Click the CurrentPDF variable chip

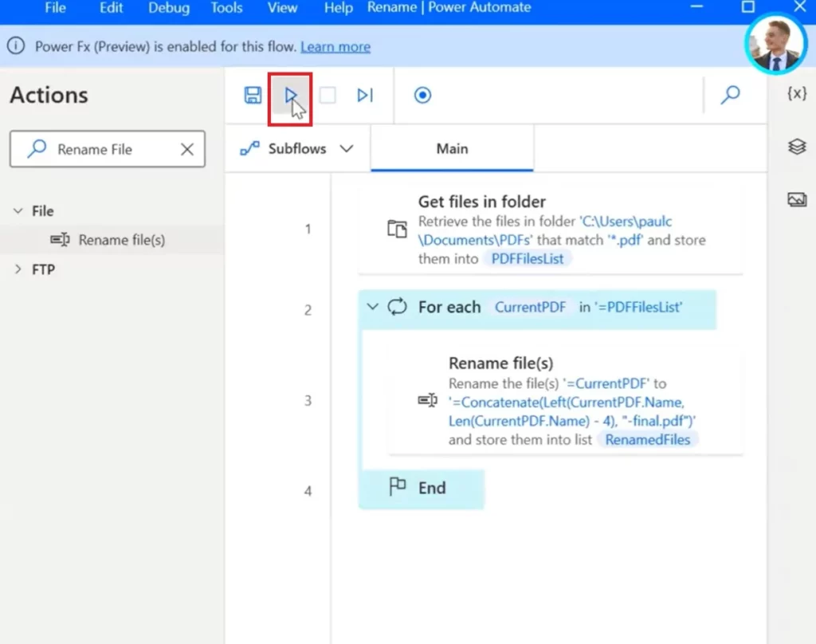coord(530,307)
